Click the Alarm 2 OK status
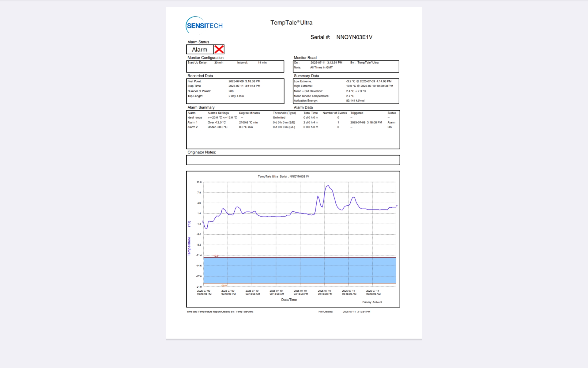The width and height of the screenshot is (588, 368). pos(390,127)
